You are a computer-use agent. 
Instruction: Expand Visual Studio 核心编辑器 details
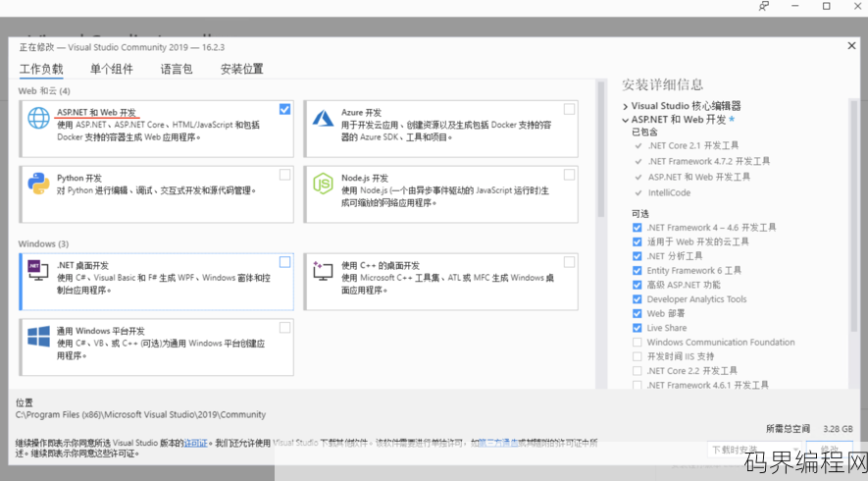coord(625,106)
